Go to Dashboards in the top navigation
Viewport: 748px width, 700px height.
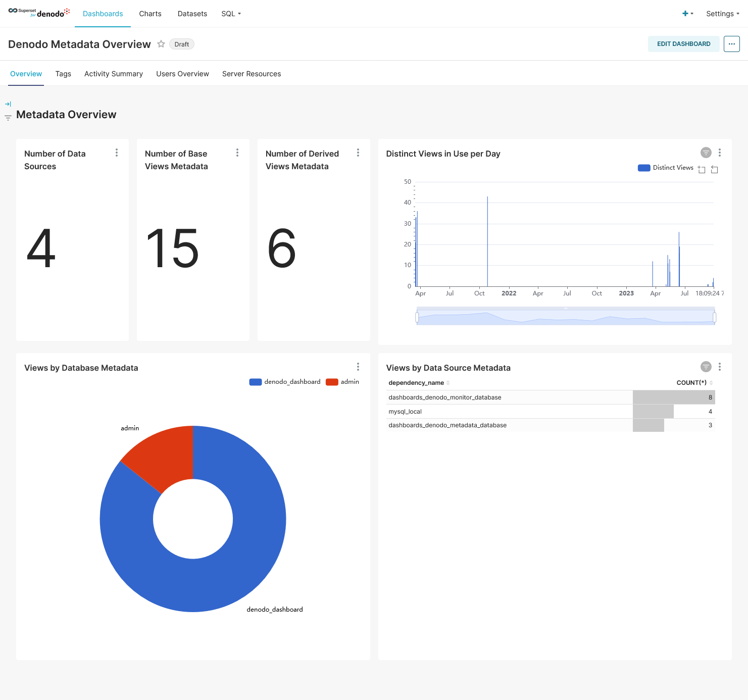coord(103,14)
